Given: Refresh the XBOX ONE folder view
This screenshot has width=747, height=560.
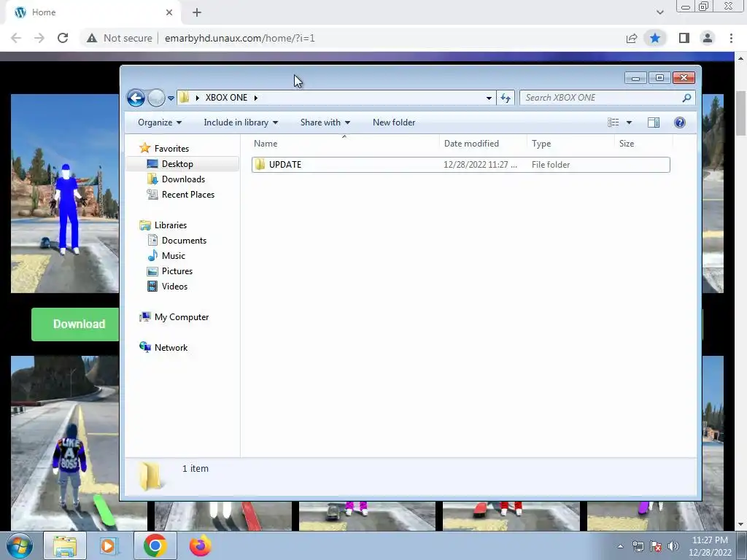Looking at the screenshot, I should [506, 98].
